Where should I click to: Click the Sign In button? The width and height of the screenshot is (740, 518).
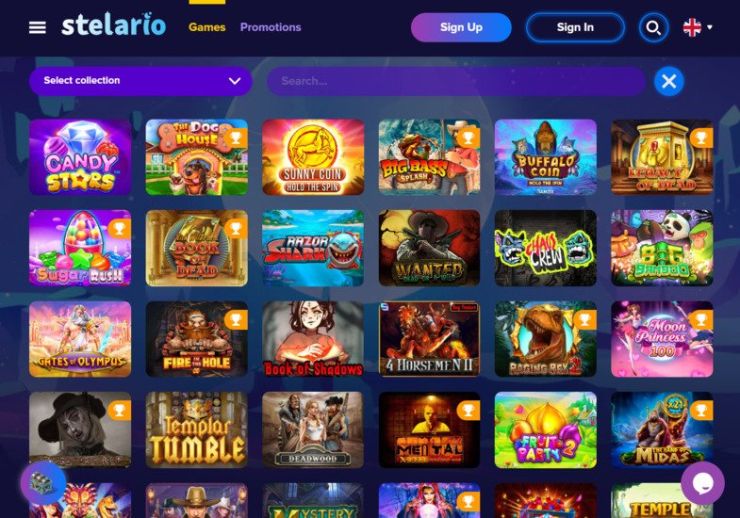click(575, 27)
